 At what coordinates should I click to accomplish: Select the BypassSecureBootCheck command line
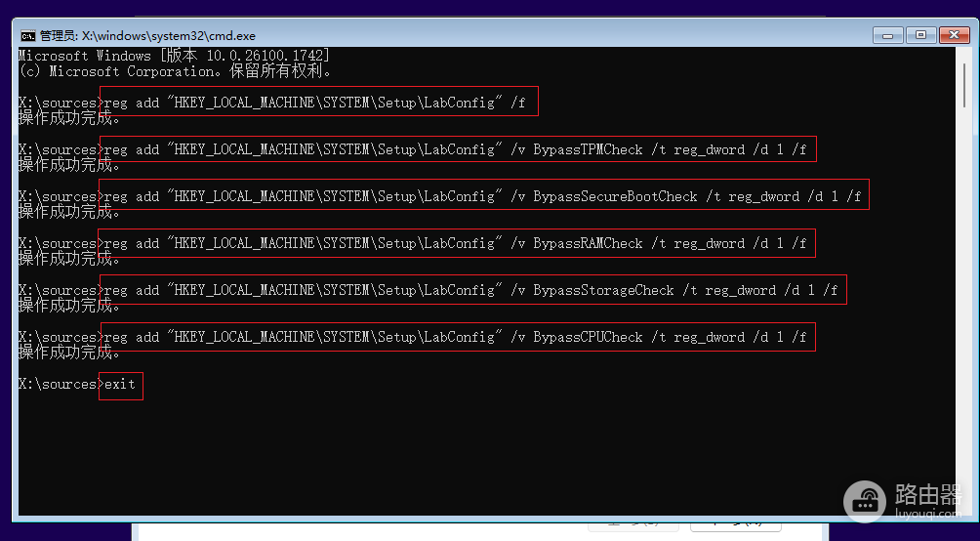tap(484, 195)
